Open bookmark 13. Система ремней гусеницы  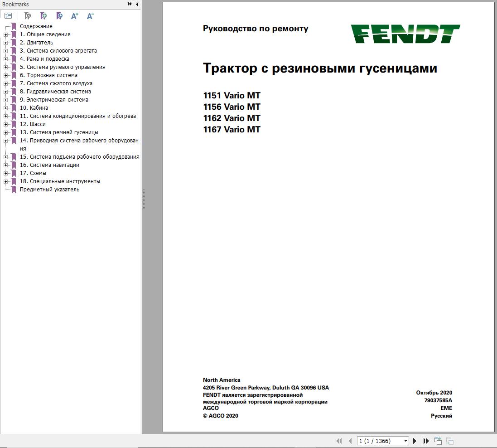59,132
